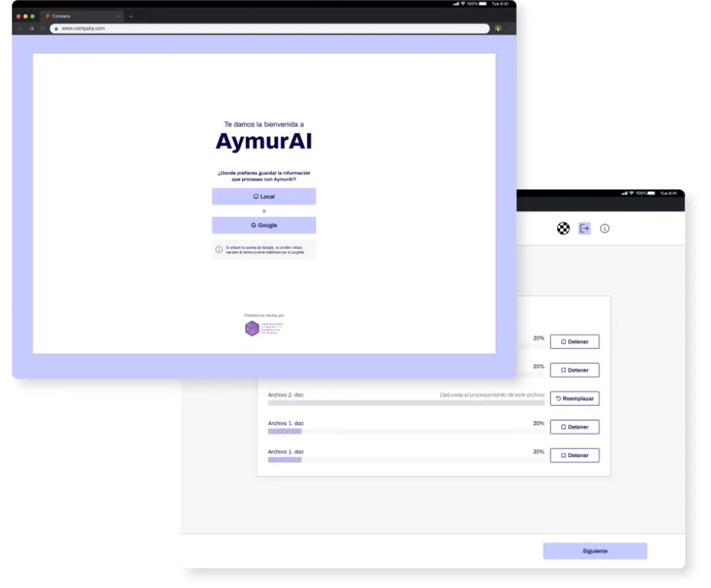Click the browser back arrow

click(20, 28)
